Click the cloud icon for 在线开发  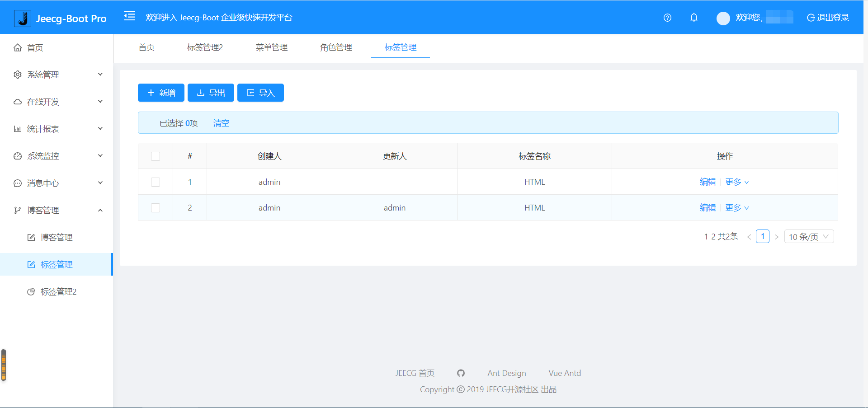[x=17, y=101]
